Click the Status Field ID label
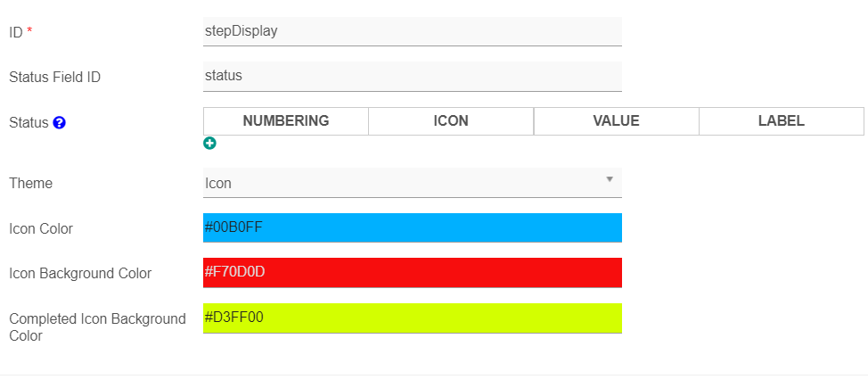The image size is (868, 388). click(54, 78)
